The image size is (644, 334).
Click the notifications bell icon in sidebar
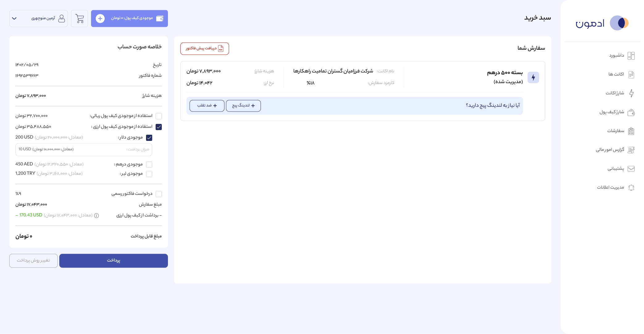coord(631,188)
